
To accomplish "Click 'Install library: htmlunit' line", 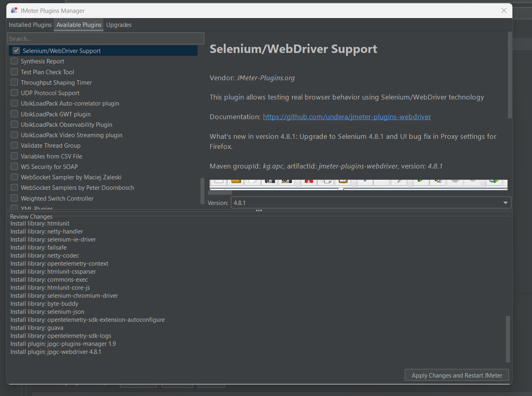I will coord(40,223).
